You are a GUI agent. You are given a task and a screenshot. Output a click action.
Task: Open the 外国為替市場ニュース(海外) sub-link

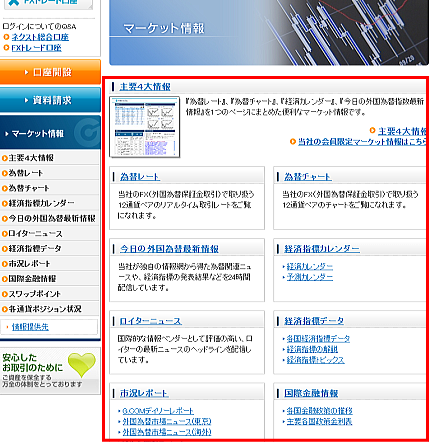tap(167, 432)
